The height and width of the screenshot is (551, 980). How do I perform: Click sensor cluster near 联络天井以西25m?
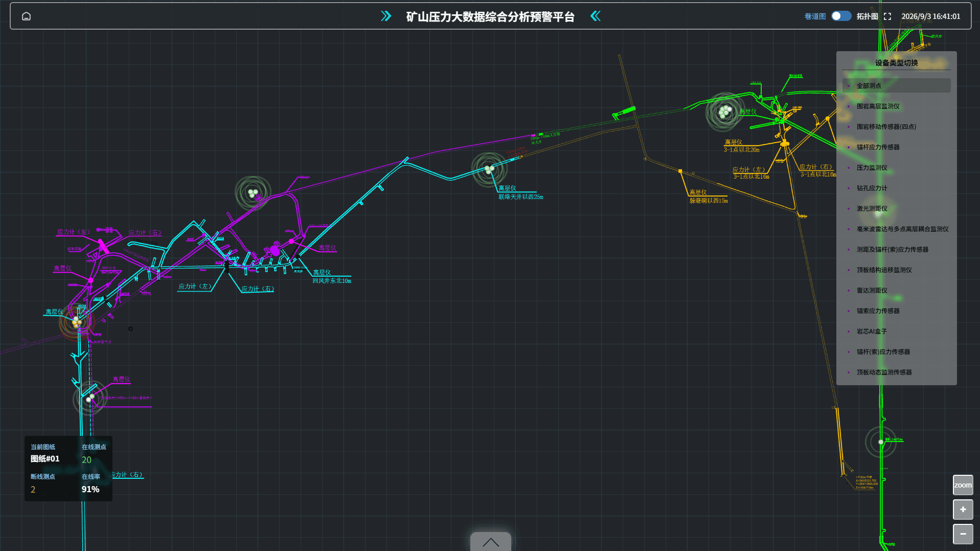pos(489,169)
